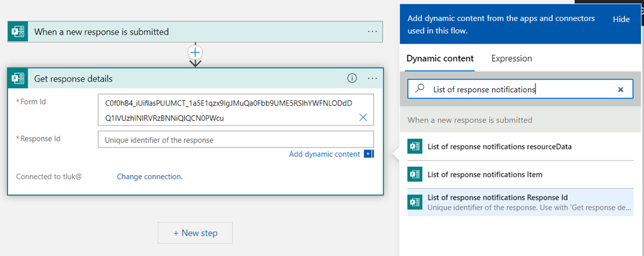Switch to the Expression tab
Screen dimensions: 644x256
pyautogui.click(x=512, y=59)
